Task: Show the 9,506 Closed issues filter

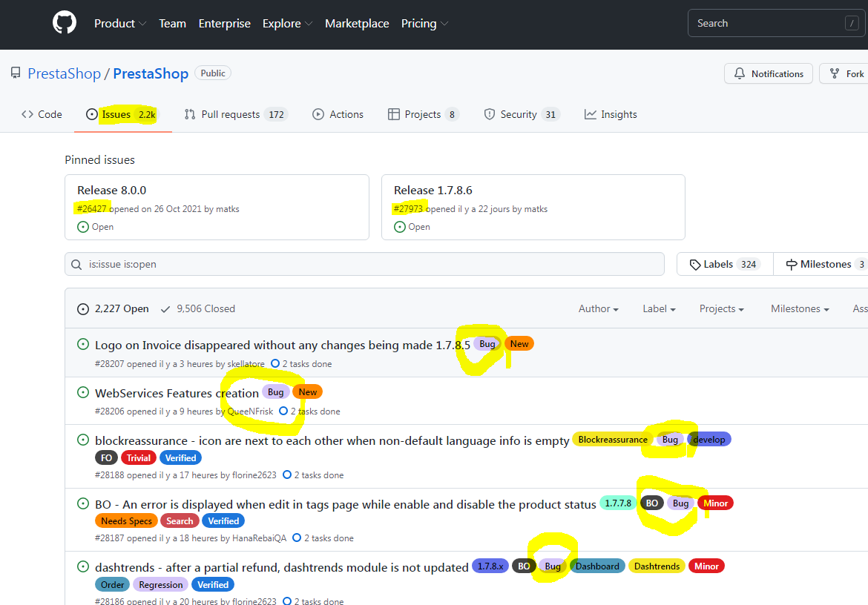Action: pos(198,308)
